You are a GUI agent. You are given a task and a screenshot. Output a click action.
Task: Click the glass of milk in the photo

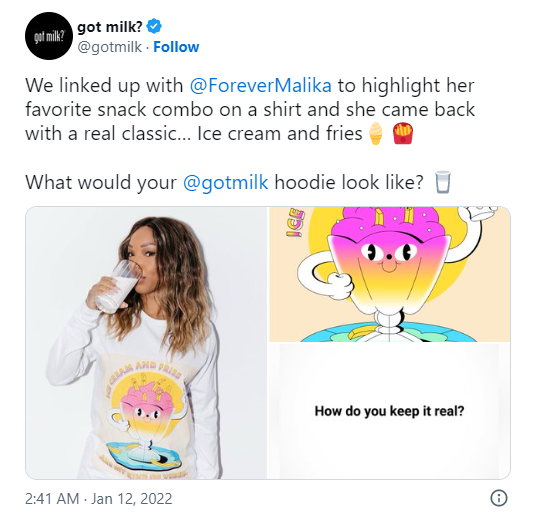pos(118,286)
